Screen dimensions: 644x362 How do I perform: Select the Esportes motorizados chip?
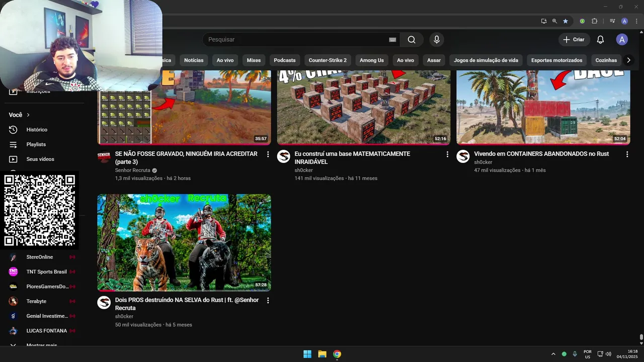click(x=556, y=60)
